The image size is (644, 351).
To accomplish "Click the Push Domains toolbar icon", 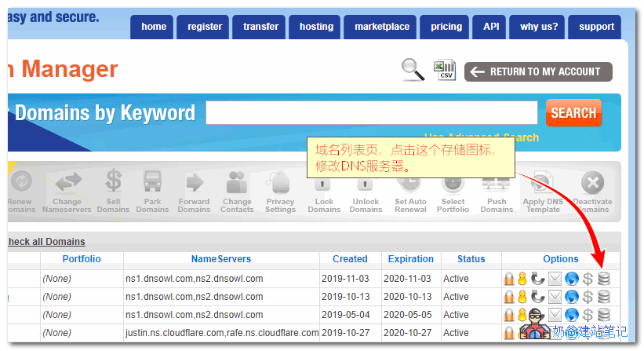I will (x=497, y=190).
